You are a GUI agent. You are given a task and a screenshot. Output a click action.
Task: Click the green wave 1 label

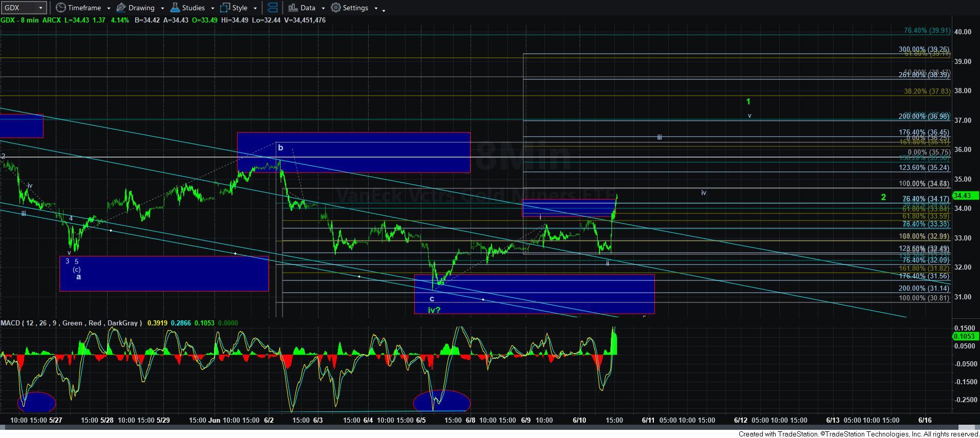tap(749, 102)
